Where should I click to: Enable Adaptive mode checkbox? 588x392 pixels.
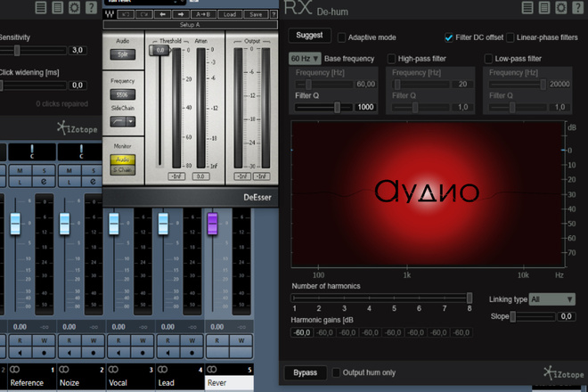tap(341, 37)
